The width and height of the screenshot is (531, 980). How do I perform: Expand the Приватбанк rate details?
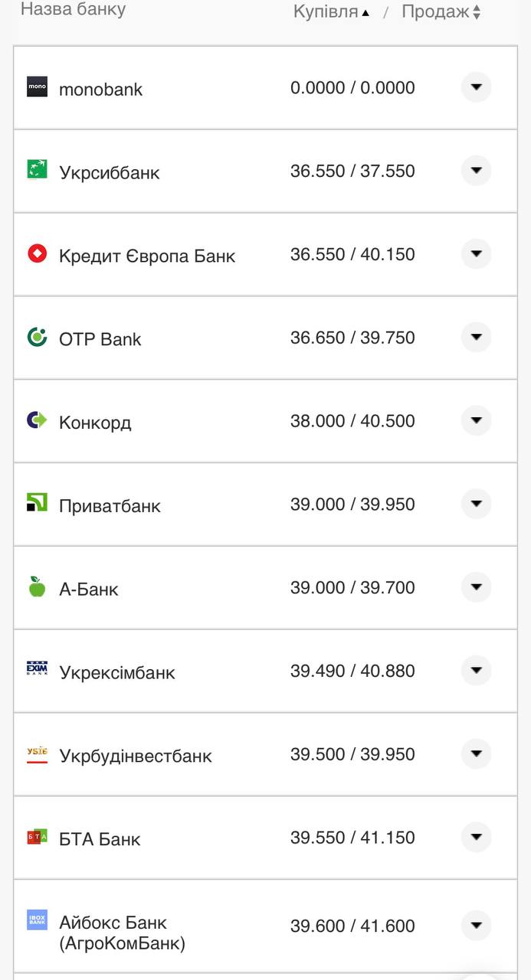476,504
